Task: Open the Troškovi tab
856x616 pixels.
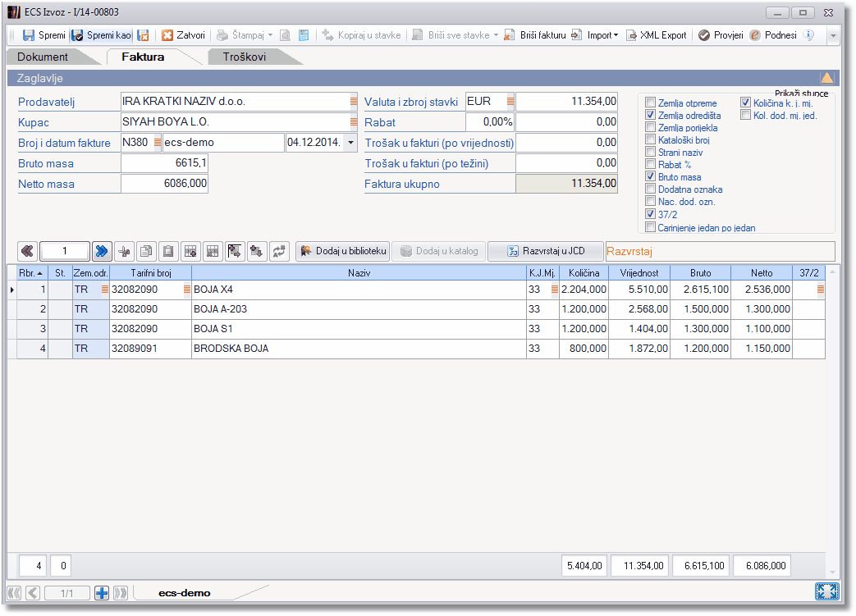Action: [x=244, y=57]
